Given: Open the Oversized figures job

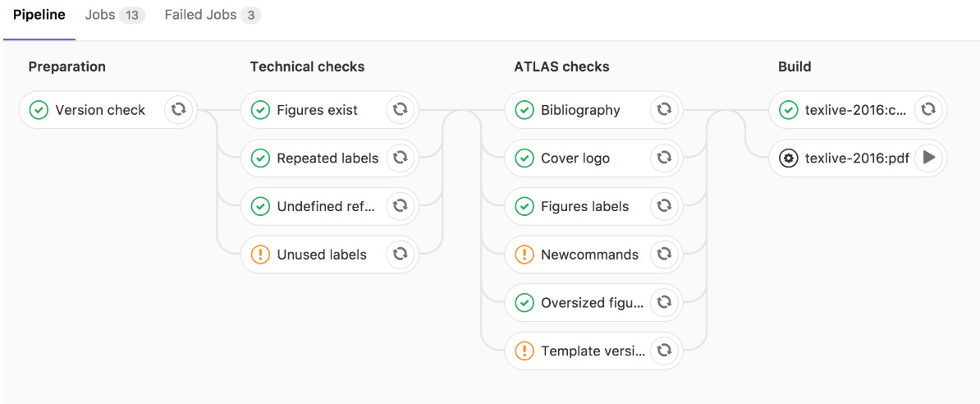Looking at the screenshot, I should pos(579,303).
